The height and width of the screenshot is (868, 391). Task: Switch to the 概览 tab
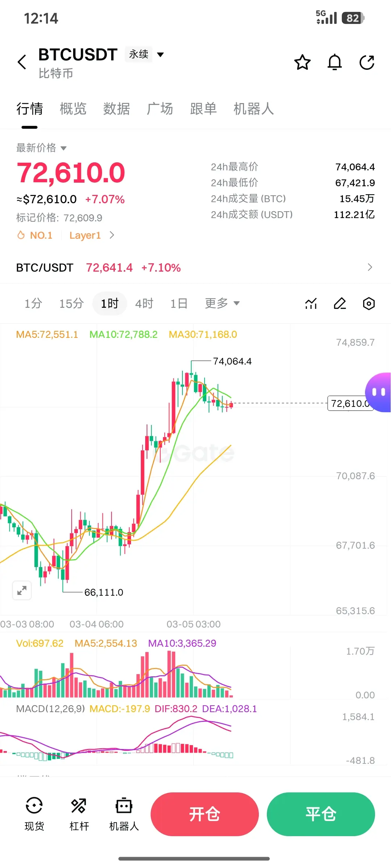pyautogui.click(x=73, y=109)
